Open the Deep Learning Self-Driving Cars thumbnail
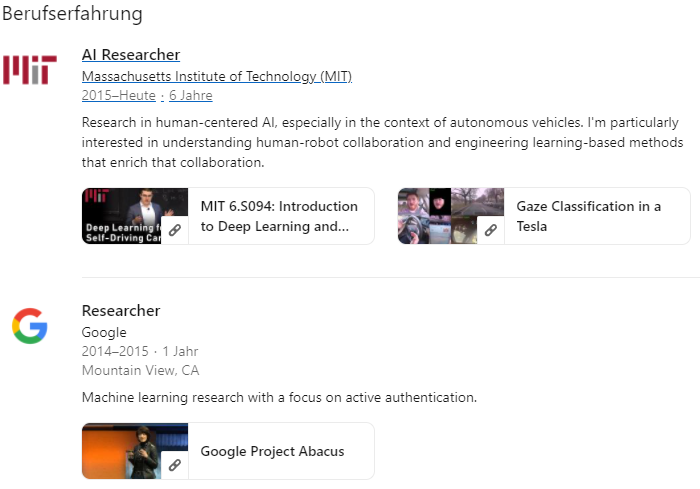Image resolution: width=700 pixels, height=489 pixels. [x=122, y=210]
